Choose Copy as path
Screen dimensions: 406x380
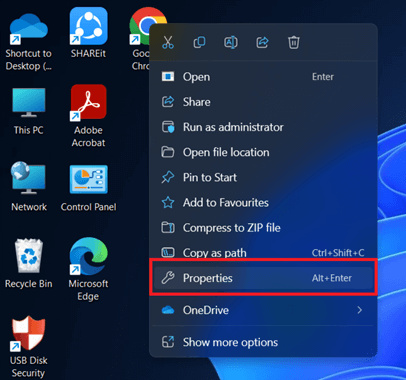263,252
